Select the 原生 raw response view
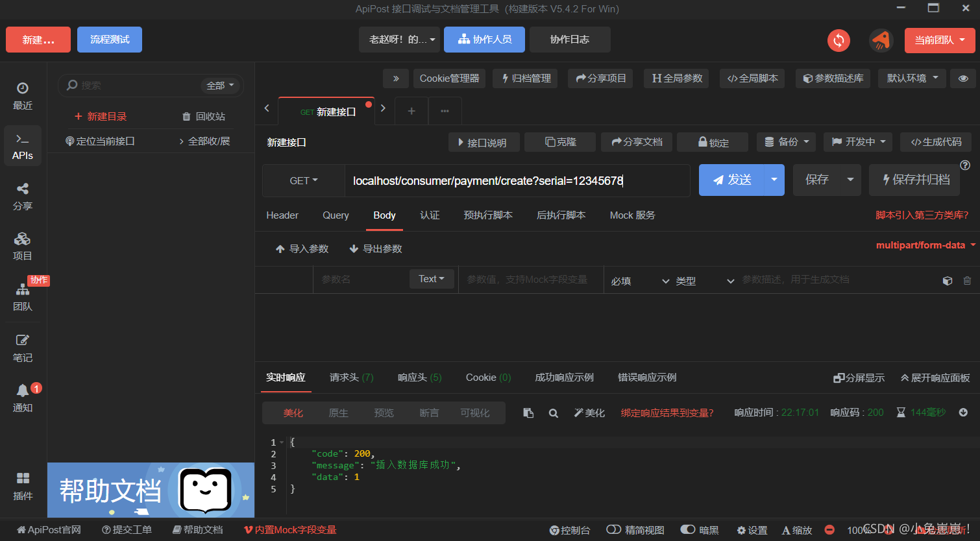 coord(338,413)
